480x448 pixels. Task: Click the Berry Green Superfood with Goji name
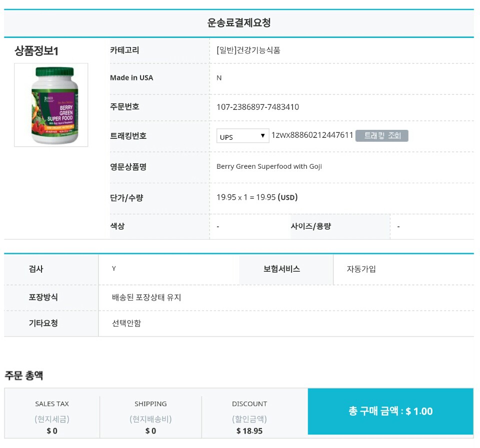click(x=269, y=166)
